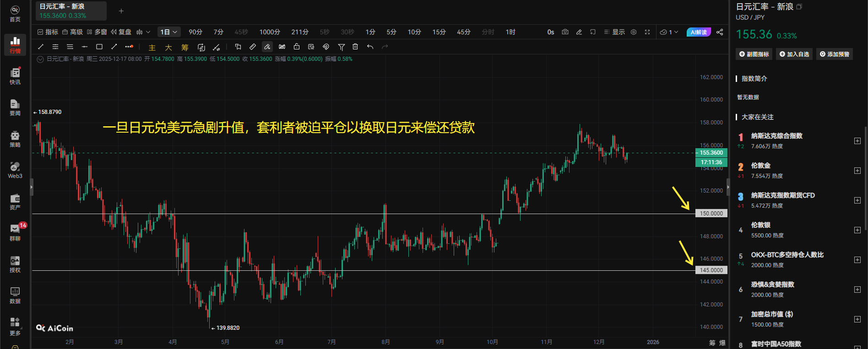Select the arrow line drawing tool
Image resolution: width=868 pixels, height=349 pixels.
pyautogui.click(x=114, y=47)
